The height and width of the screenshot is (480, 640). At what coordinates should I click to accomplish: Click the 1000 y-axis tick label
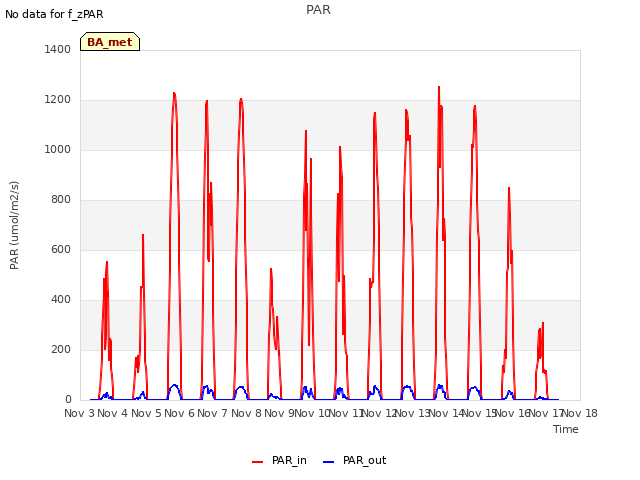pos(58,149)
